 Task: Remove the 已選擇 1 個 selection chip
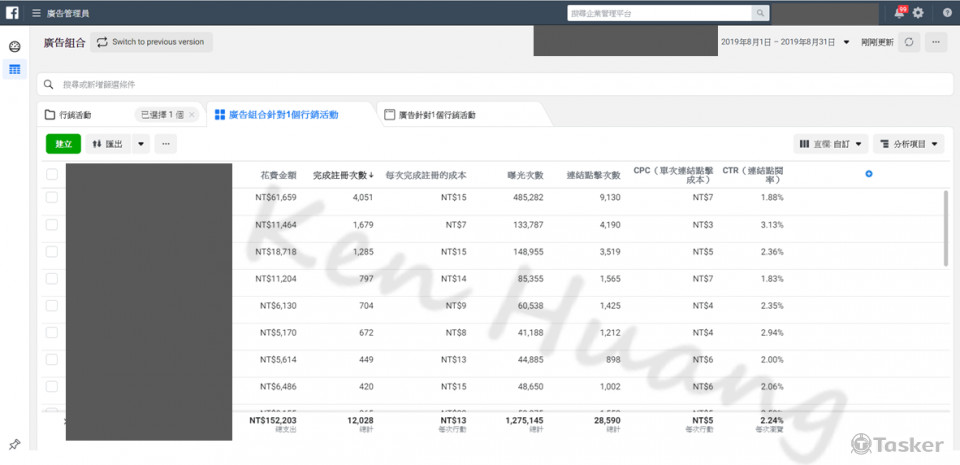coord(192,114)
